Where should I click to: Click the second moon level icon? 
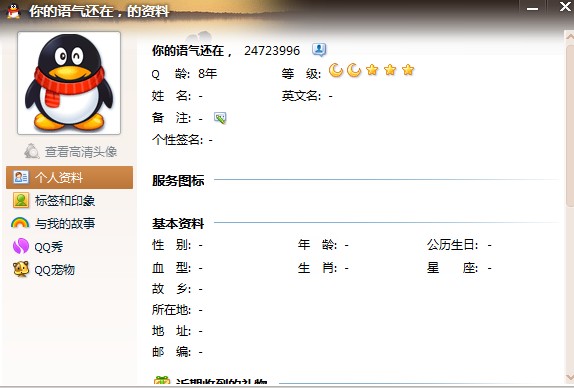(x=354, y=70)
